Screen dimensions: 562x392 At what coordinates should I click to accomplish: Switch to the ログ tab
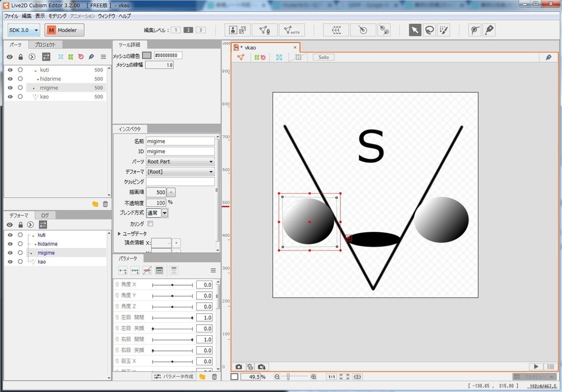click(45, 215)
